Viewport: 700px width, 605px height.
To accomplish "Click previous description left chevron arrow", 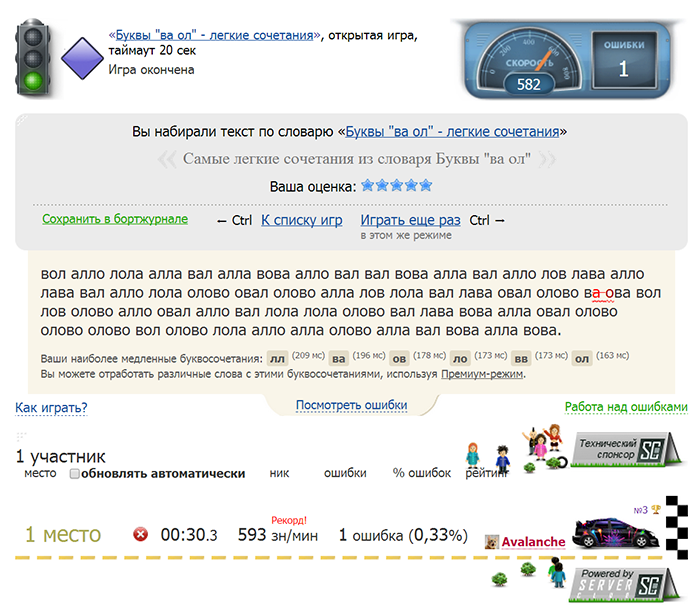I will 167,159.
